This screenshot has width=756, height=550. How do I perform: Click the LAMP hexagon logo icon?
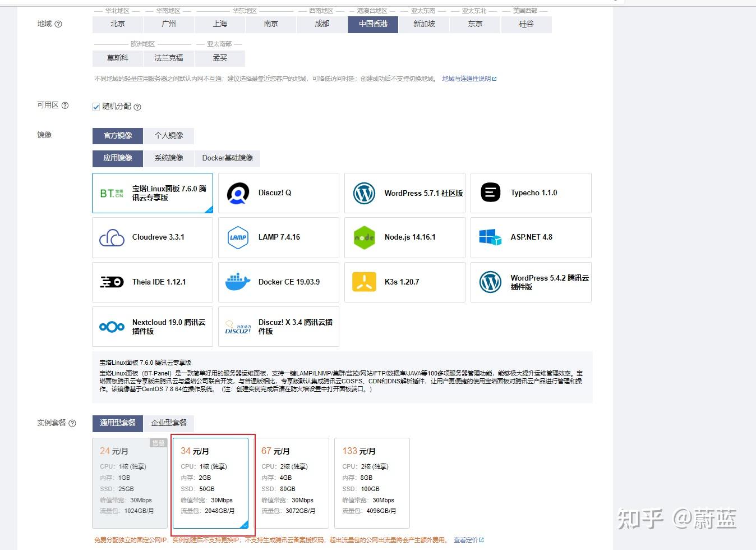click(x=238, y=237)
